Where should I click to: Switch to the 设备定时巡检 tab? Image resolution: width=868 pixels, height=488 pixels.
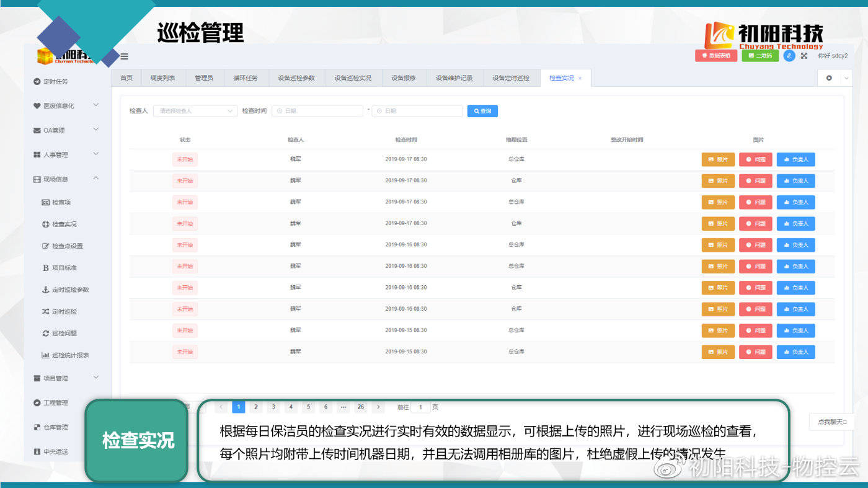(511, 78)
